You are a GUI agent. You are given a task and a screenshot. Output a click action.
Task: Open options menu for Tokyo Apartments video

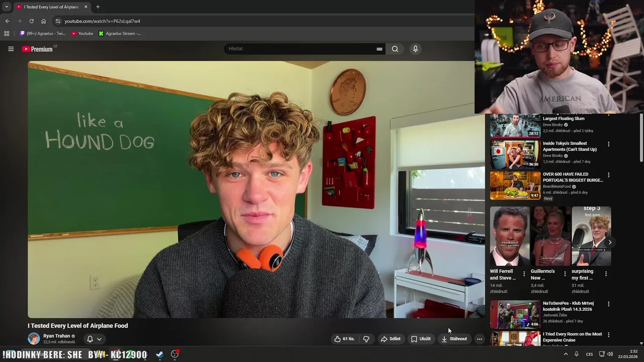pos(609,144)
